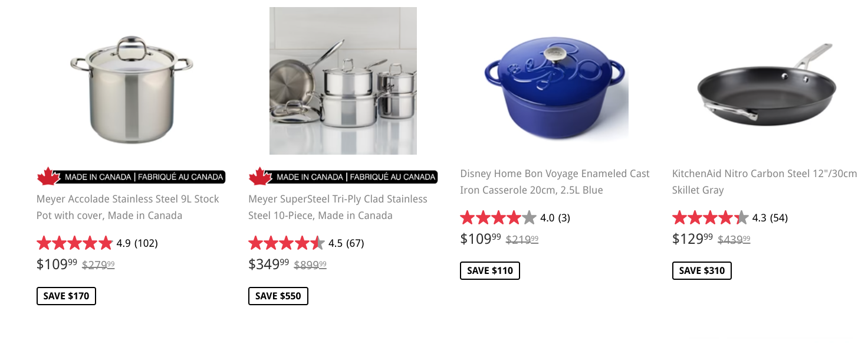Open the 54 reviews for the skillet

(x=778, y=218)
